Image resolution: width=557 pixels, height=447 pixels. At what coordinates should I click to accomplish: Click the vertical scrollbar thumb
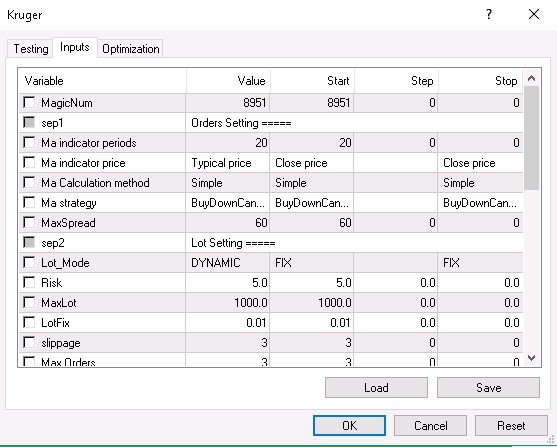(x=531, y=138)
